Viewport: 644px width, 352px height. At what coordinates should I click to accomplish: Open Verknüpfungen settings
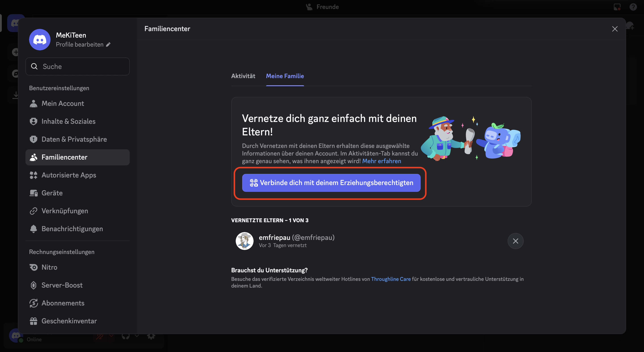(64, 211)
